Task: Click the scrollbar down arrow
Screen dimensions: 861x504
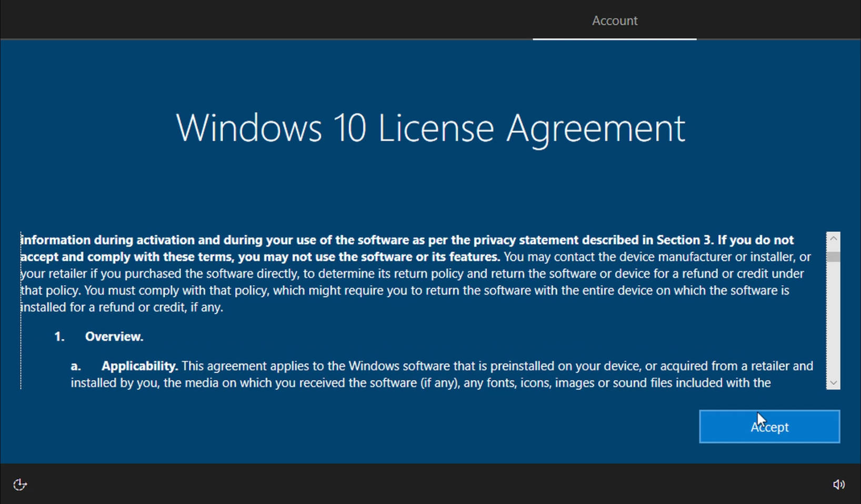Action: 833,382
